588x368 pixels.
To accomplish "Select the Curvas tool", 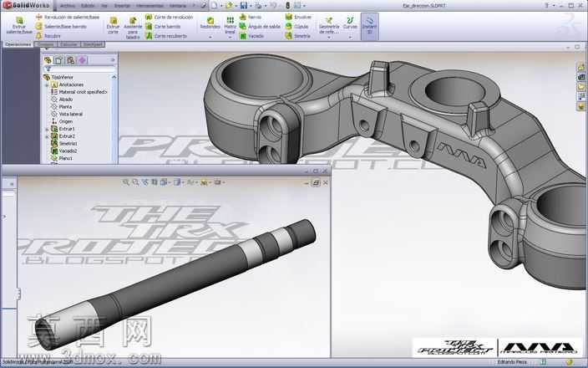I will pyautogui.click(x=350, y=23).
